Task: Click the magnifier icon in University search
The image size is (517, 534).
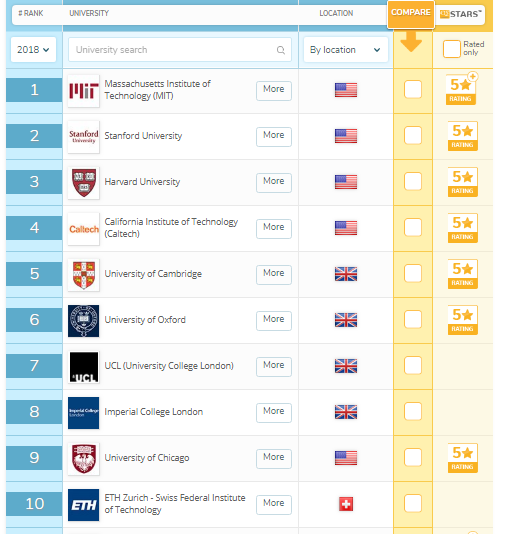Action: pyautogui.click(x=281, y=50)
